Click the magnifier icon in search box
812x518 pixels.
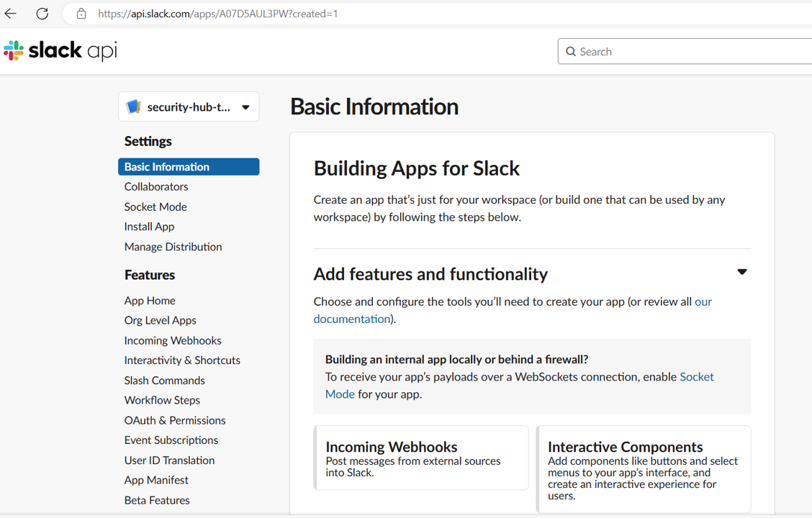(x=571, y=52)
